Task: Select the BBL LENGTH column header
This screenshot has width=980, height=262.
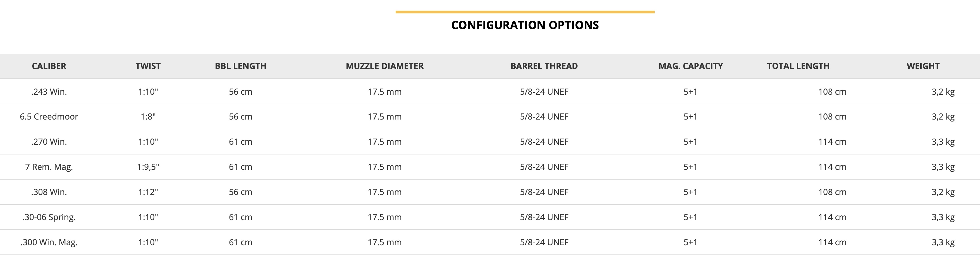Action: tap(240, 66)
